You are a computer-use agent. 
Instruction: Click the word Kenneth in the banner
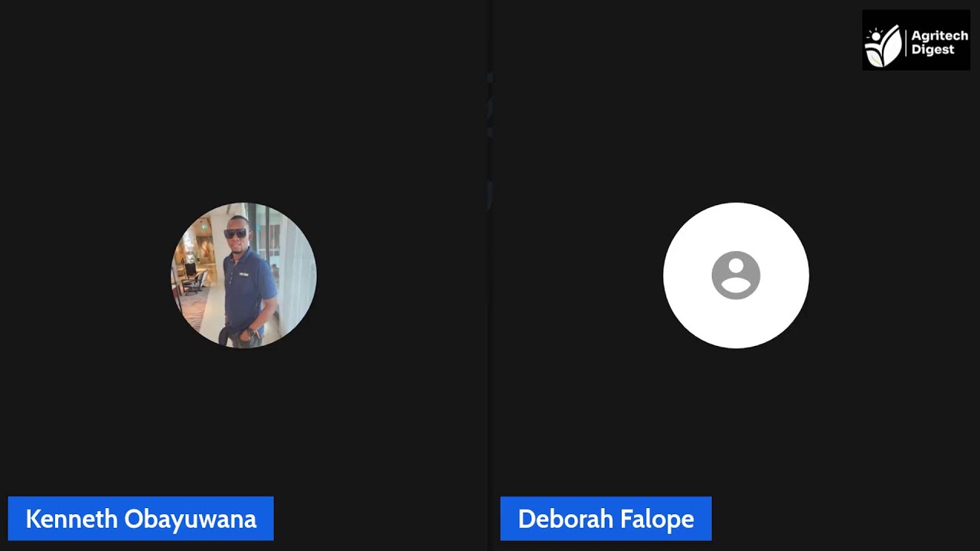[x=72, y=519]
